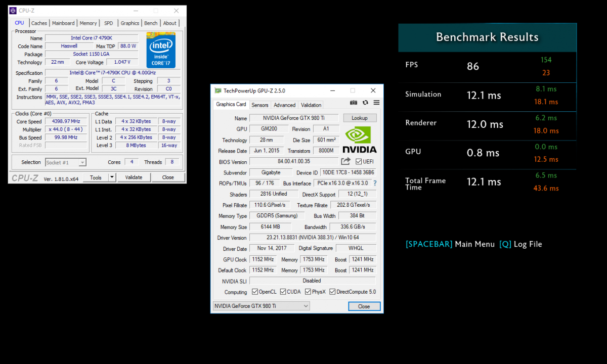The width and height of the screenshot is (607, 364).
Task: Expand the CPU-Z Tools dropdown arrow
Action: 112,177
